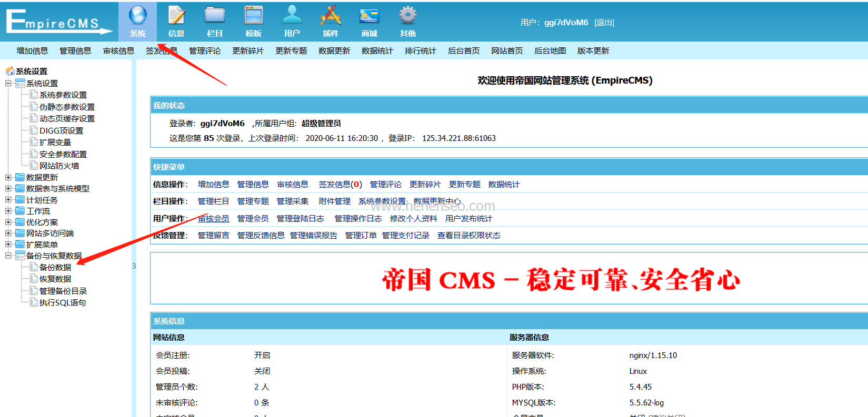Click the 签发信息(0) quick menu link

click(340, 185)
